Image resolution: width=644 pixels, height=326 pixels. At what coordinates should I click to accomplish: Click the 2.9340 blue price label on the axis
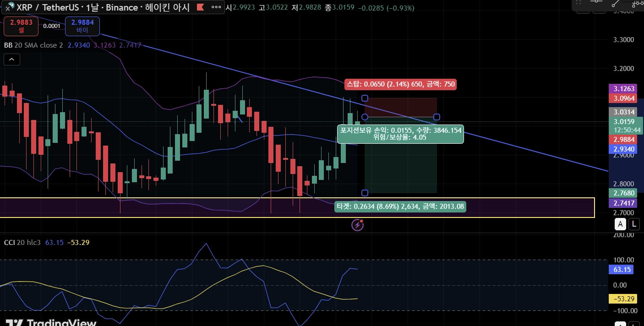tap(623, 149)
